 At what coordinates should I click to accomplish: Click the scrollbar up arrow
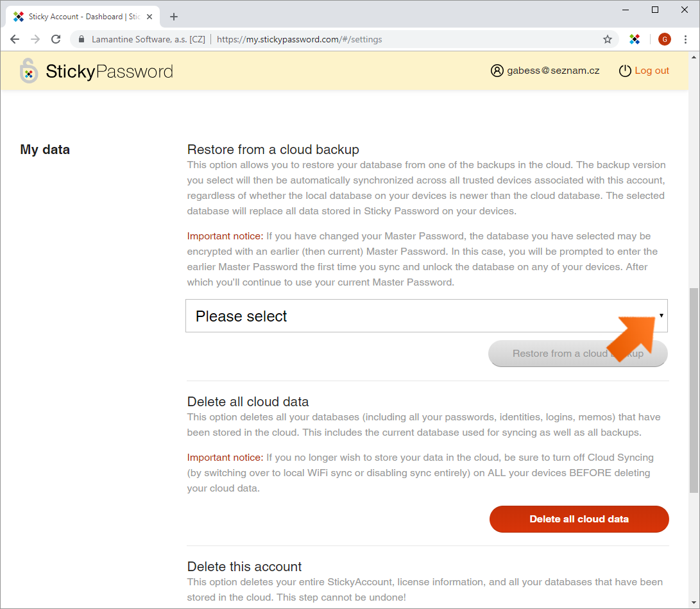(x=694, y=56)
